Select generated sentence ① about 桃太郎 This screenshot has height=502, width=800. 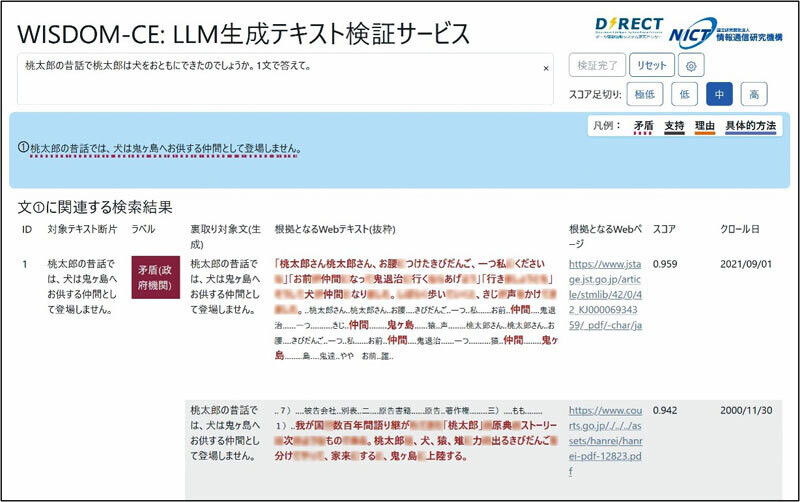click(159, 149)
